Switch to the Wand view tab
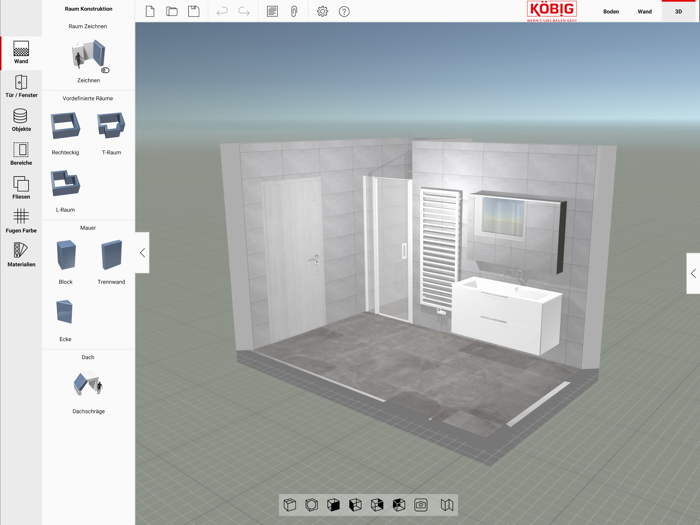The height and width of the screenshot is (525, 700). coord(645,12)
